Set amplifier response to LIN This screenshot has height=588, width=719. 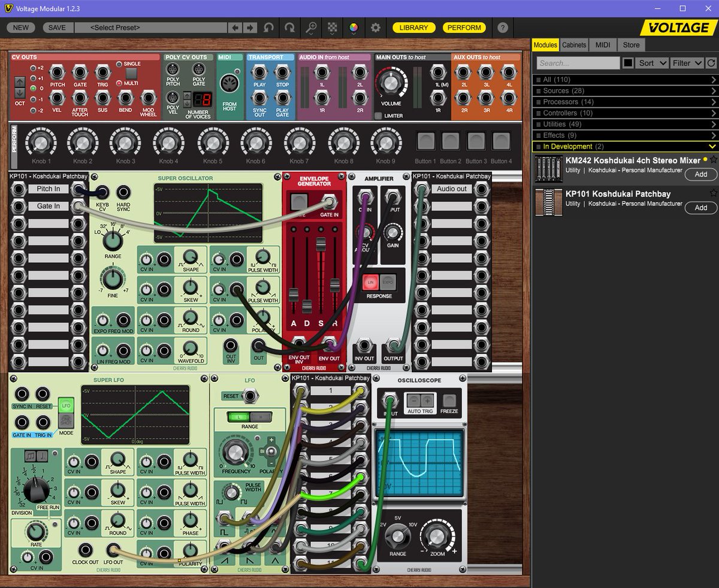(370, 282)
